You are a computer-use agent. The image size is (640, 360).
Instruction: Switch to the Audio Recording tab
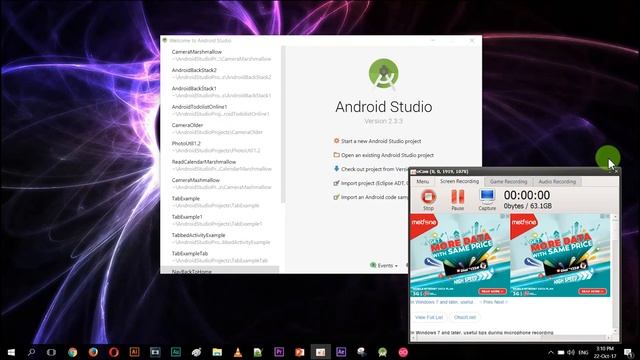click(557, 182)
